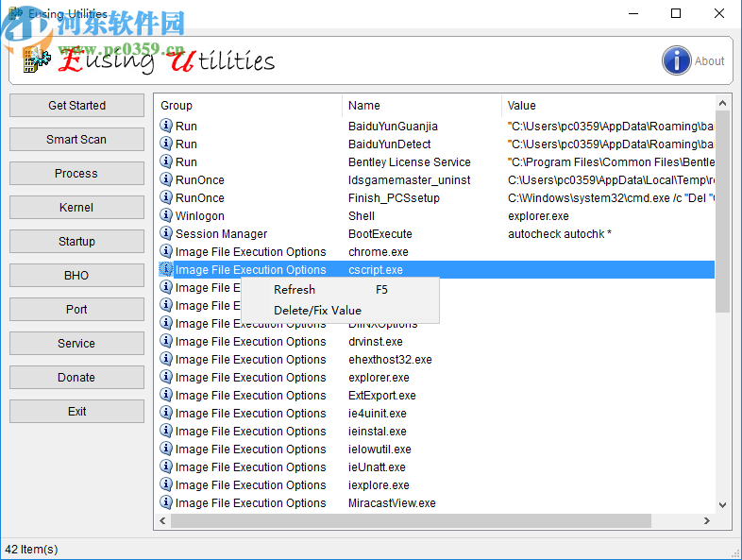Click info icon of ExtExport.exe row
The image size is (742, 560).
tap(165, 395)
